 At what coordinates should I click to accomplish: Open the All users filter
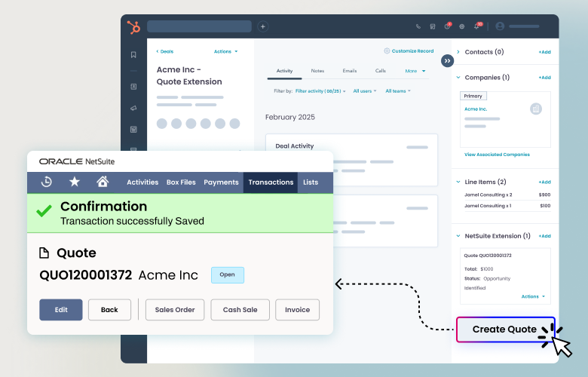click(365, 91)
